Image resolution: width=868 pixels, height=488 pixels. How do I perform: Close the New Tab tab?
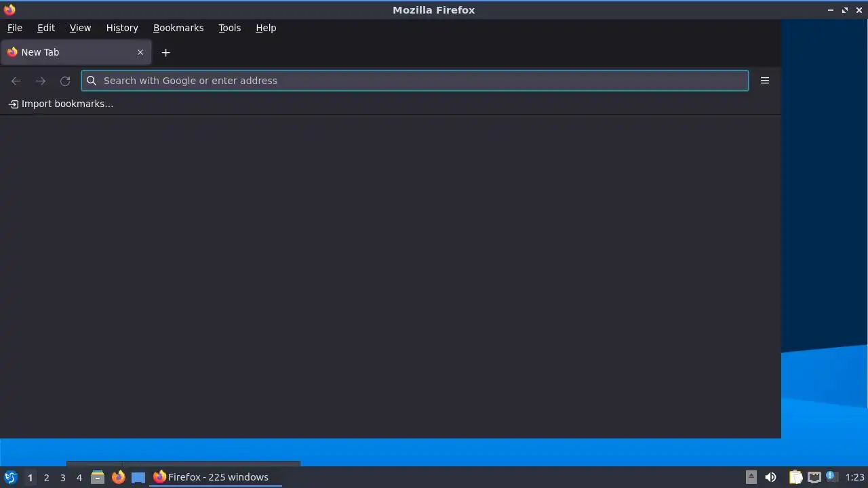140,52
